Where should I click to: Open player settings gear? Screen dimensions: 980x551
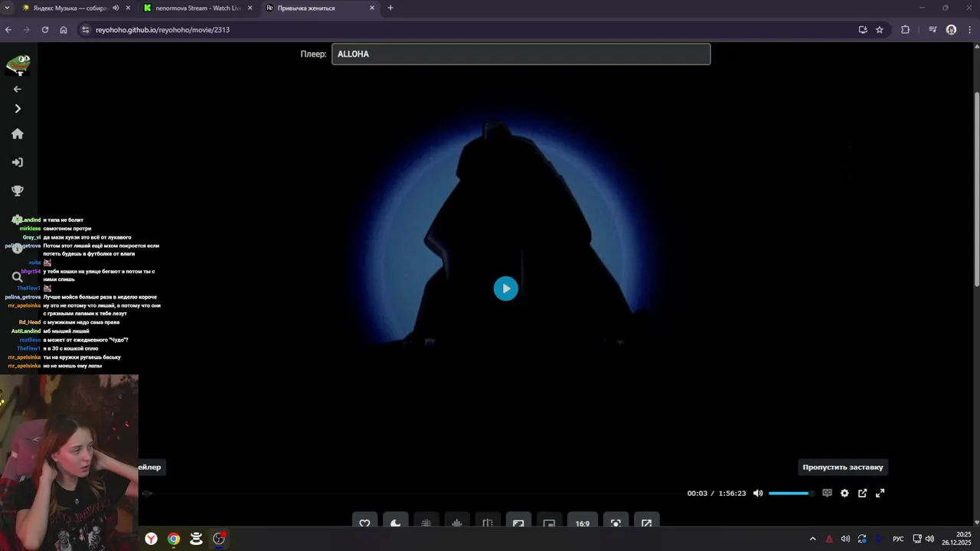(844, 494)
